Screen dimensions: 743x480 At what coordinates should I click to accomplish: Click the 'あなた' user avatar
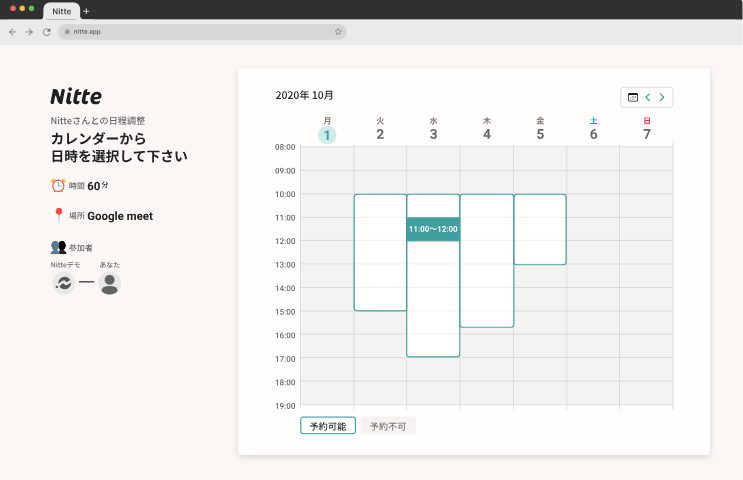click(110, 283)
